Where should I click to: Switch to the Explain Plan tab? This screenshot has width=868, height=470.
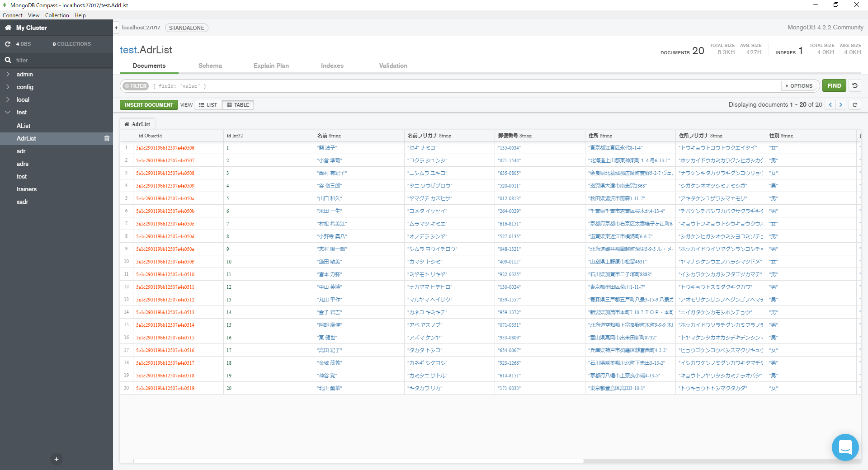tap(271, 66)
